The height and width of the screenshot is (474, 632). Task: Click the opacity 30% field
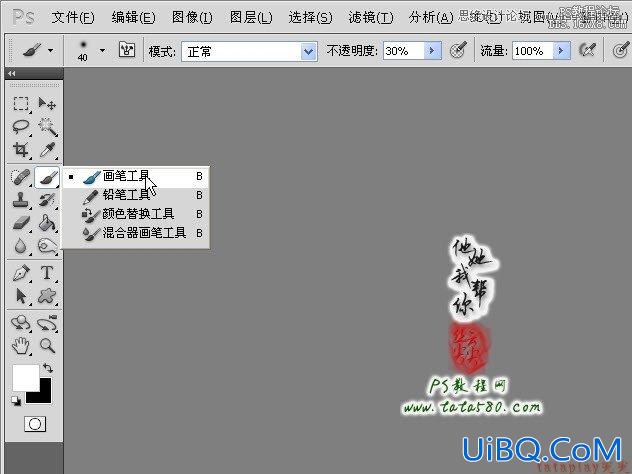pyautogui.click(x=403, y=51)
